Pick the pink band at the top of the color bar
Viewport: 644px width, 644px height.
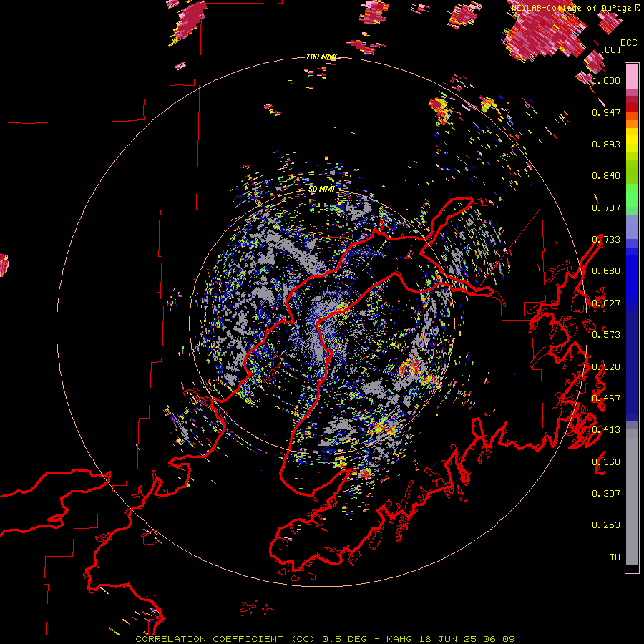click(632, 76)
